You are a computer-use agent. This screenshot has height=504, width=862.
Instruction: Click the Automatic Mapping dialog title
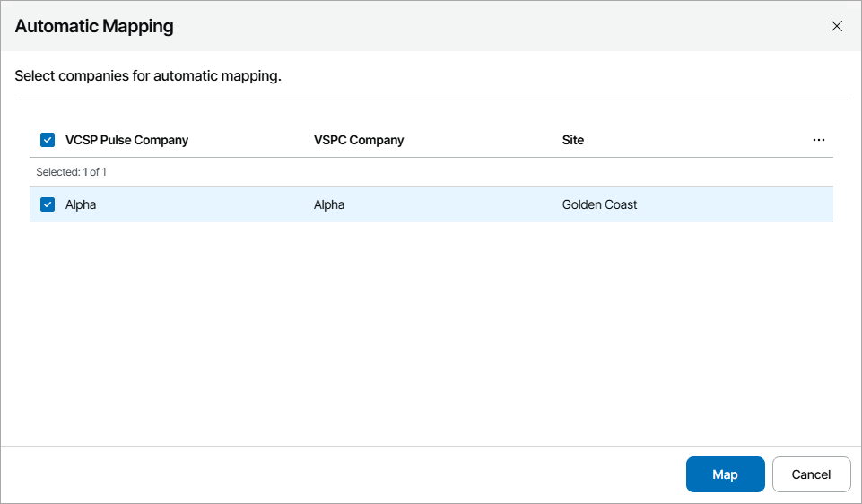click(94, 26)
